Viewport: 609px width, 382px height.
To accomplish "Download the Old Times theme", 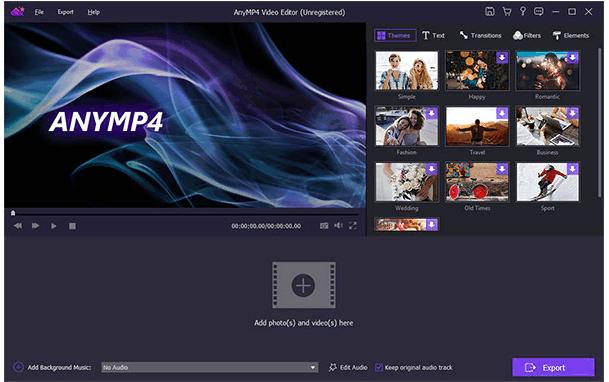I will click(502, 169).
